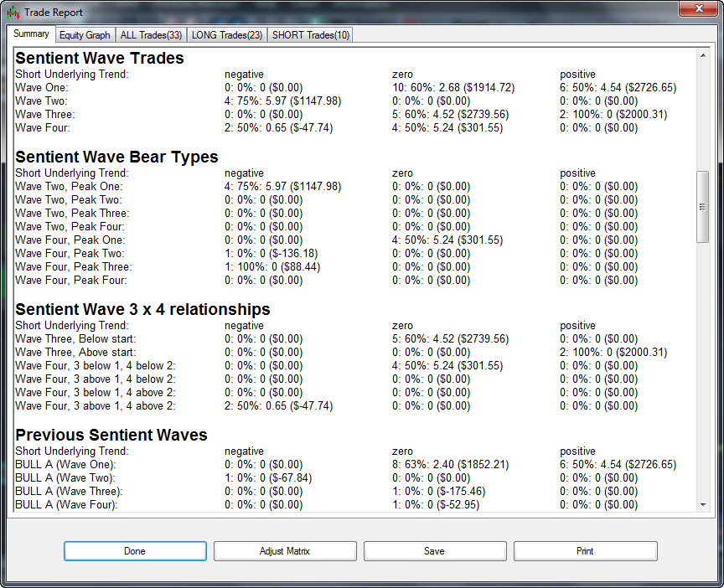Click 'Wave Two, Peak Three:' label
Viewport: 724px width, 588px height.
(73, 214)
